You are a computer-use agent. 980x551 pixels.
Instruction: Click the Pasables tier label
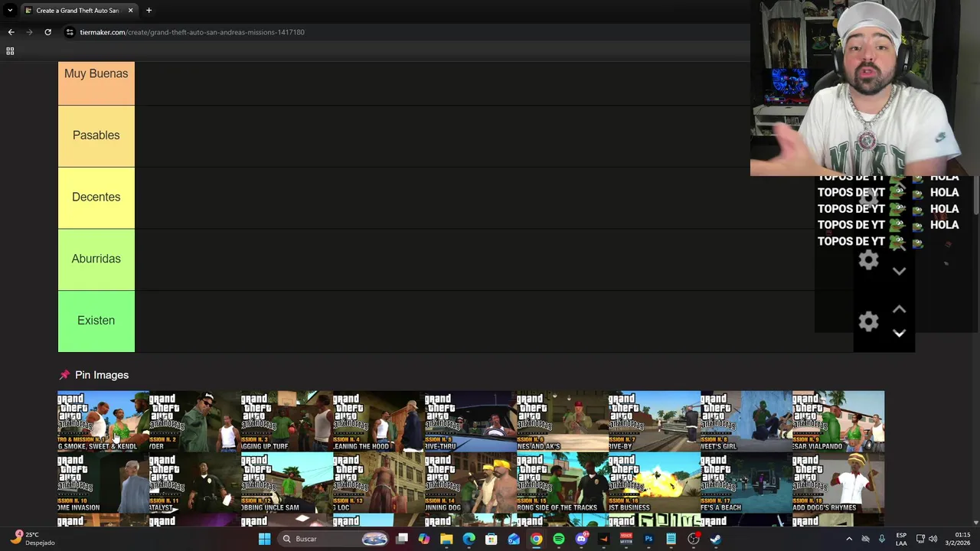point(96,135)
